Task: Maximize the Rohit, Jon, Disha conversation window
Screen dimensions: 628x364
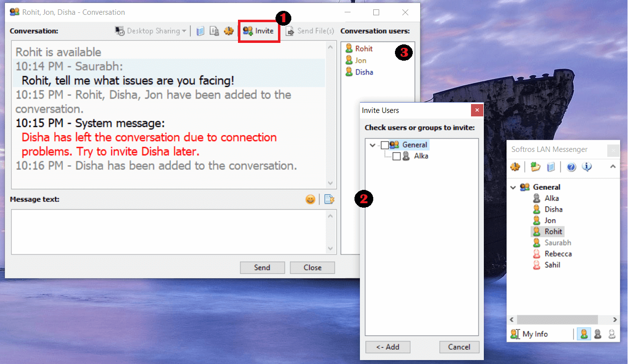Action: coord(376,12)
